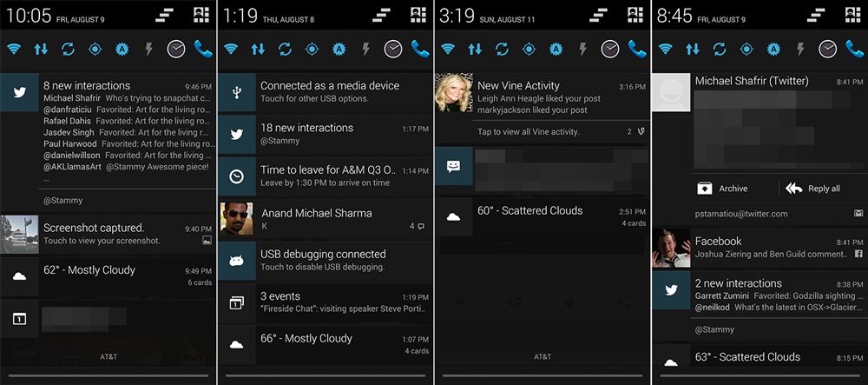Archive the Michael Shafrir Twitter email
The width and height of the screenshot is (868, 385).
[722, 189]
